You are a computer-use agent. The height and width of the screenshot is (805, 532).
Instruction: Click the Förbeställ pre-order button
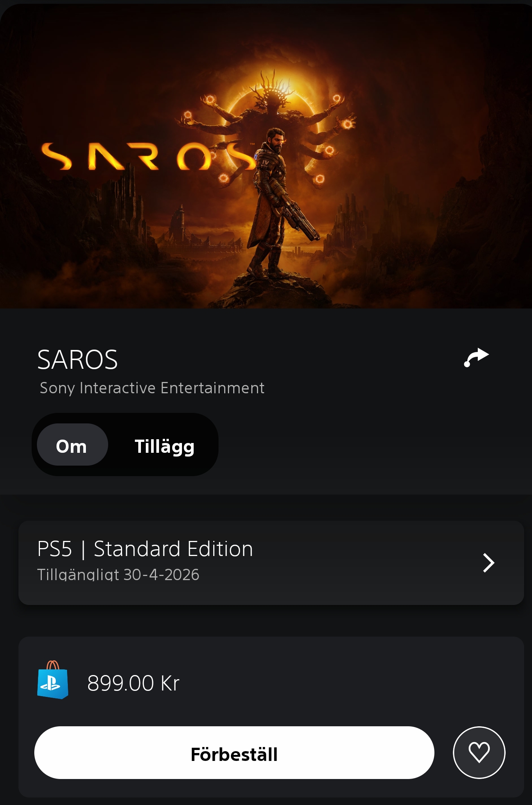234,753
